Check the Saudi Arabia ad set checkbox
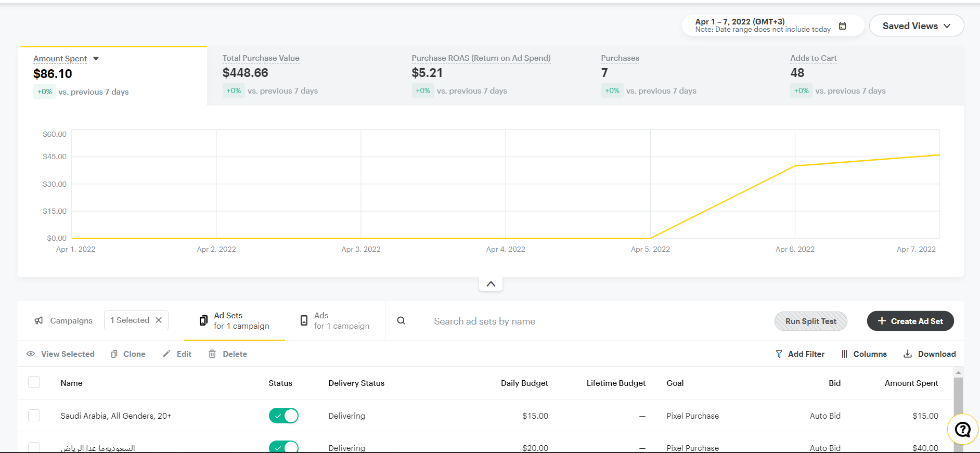Screen dimensions: 980x453 coord(34,416)
